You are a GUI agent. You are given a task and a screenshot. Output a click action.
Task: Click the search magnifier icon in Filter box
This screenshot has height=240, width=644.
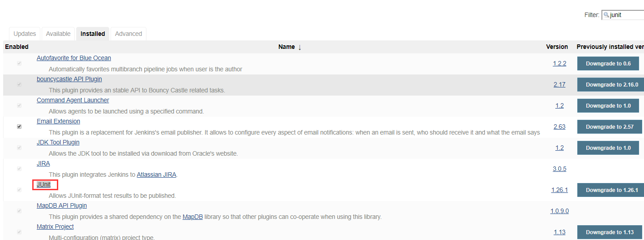coord(606,15)
